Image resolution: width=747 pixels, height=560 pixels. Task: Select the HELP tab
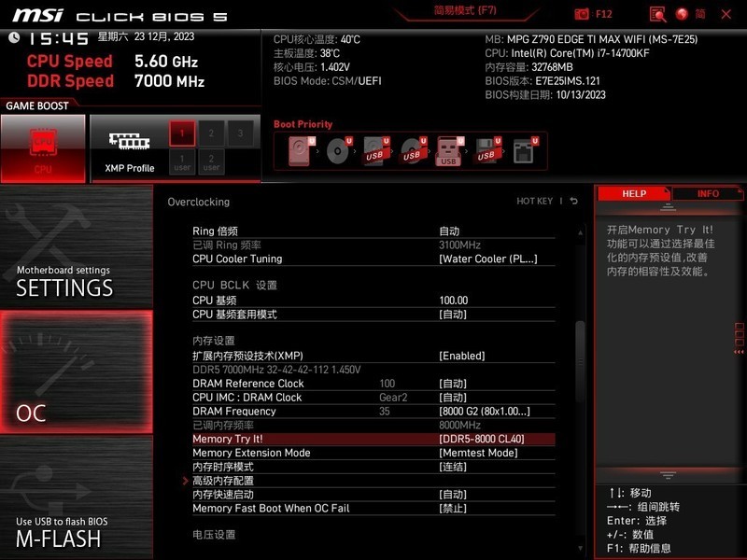click(633, 193)
